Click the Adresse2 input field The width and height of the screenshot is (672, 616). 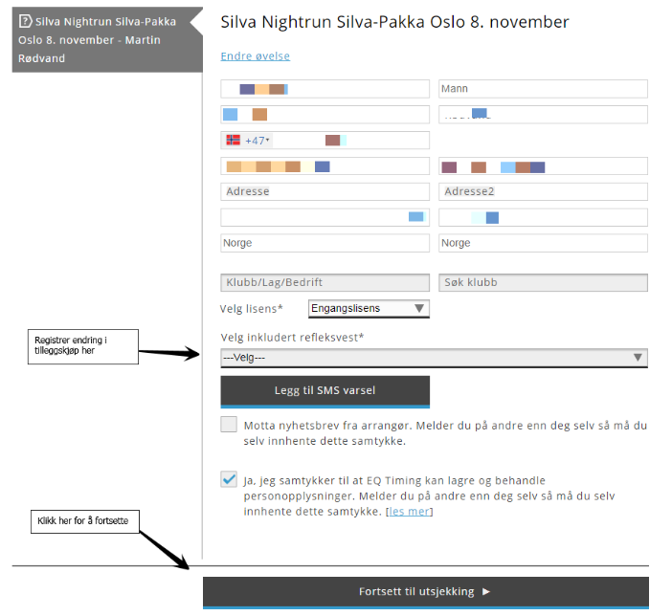tap(543, 191)
